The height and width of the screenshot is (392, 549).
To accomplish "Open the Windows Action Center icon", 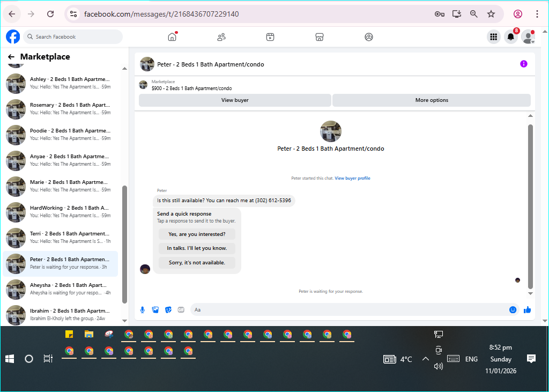I will pyautogui.click(x=531, y=359).
